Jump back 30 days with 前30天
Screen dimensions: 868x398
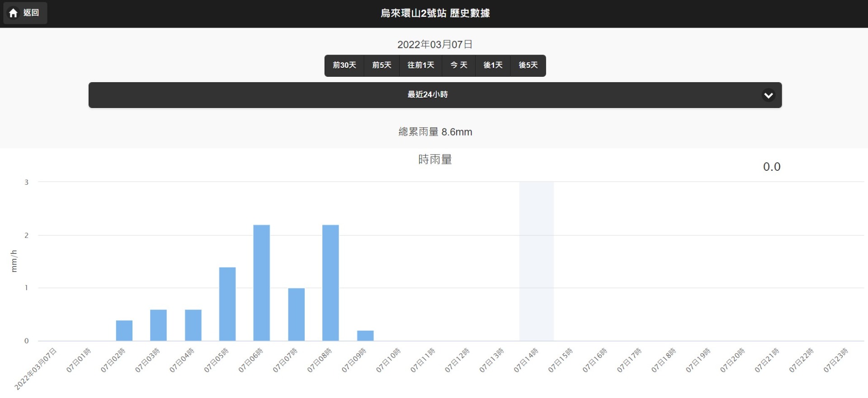click(x=344, y=66)
